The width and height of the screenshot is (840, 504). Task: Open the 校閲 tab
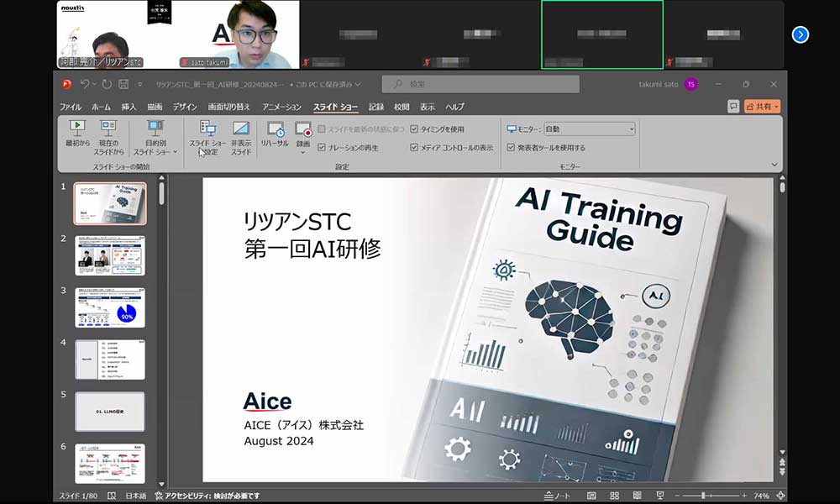(402, 107)
